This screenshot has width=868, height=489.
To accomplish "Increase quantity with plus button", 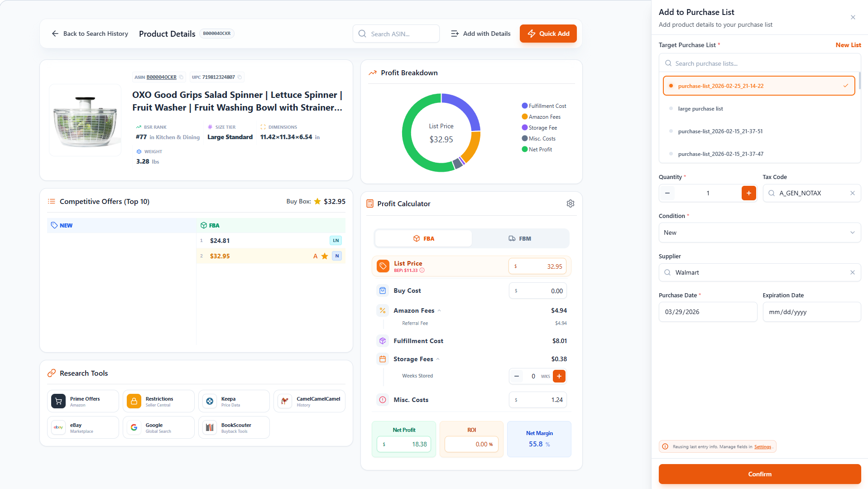I will click(748, 194).
